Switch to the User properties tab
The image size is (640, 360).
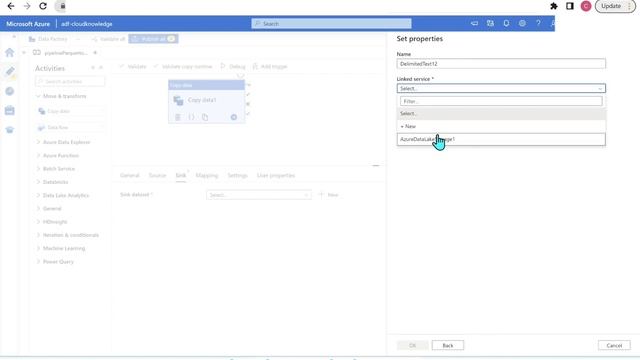coord(276,176)
